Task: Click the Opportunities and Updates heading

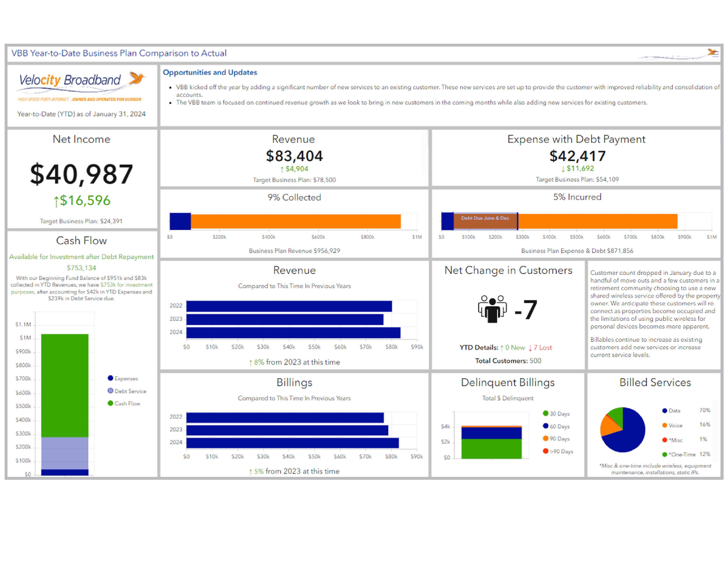Action: (x=210, y=72)
